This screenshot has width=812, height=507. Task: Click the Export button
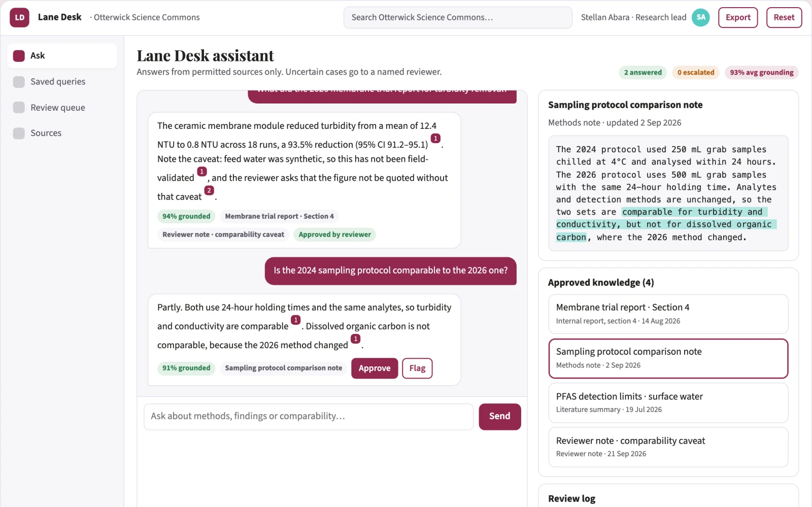738,17
